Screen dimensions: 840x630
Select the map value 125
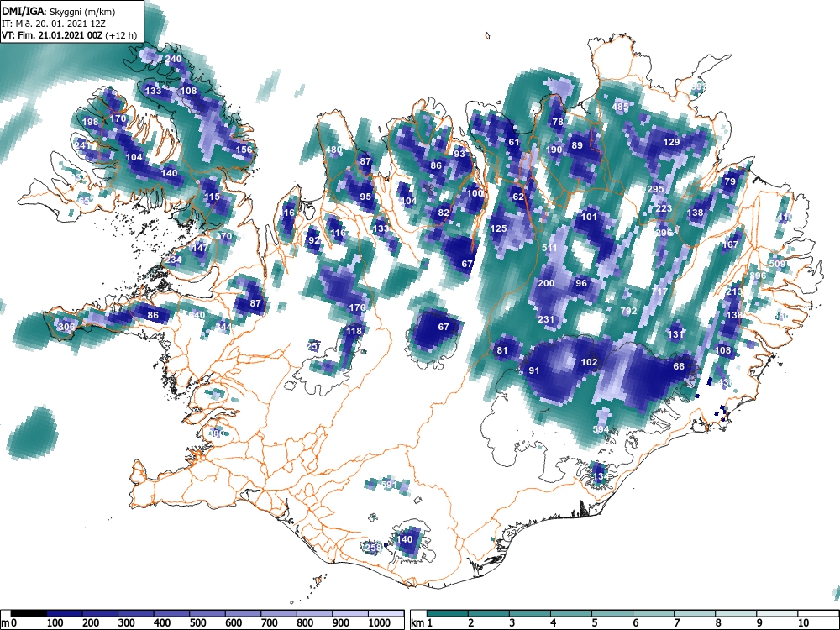(x=499, y=228)
